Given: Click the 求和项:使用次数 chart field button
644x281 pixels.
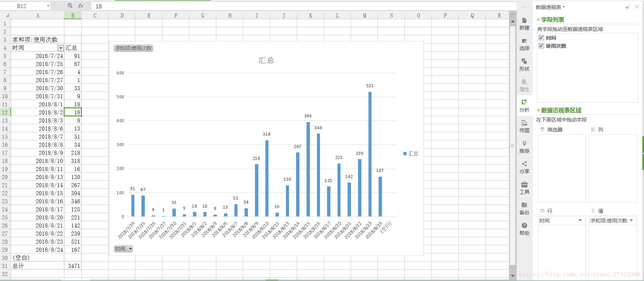Looking at the screenshot, I should coord(133,48).
